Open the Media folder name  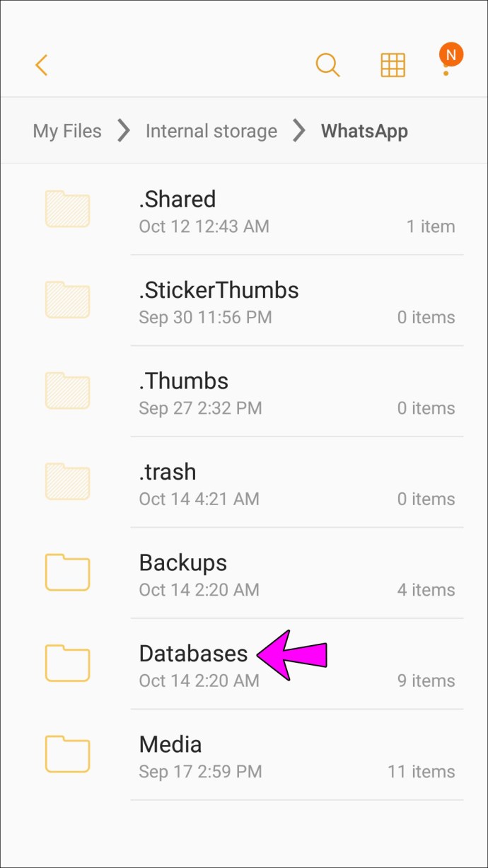click(170, 744)
